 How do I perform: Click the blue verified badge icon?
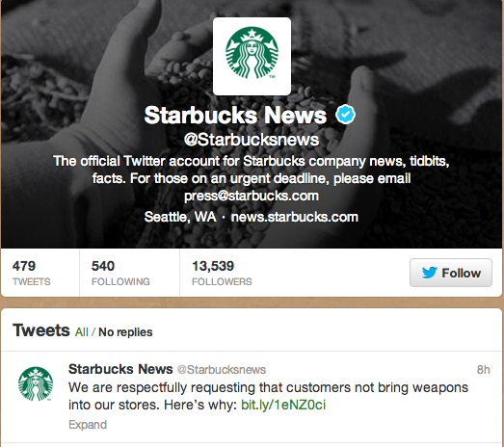coord(345,114)
